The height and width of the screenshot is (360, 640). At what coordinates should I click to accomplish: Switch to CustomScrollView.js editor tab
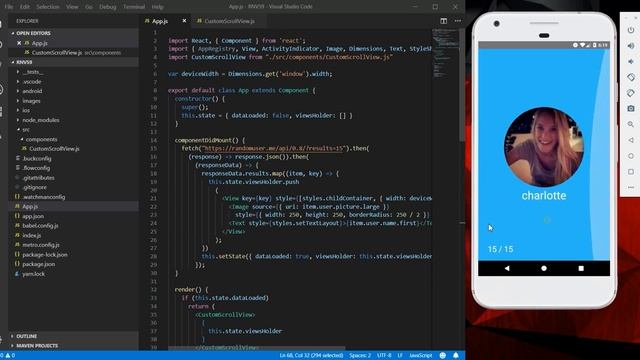(x=229, y=21)
